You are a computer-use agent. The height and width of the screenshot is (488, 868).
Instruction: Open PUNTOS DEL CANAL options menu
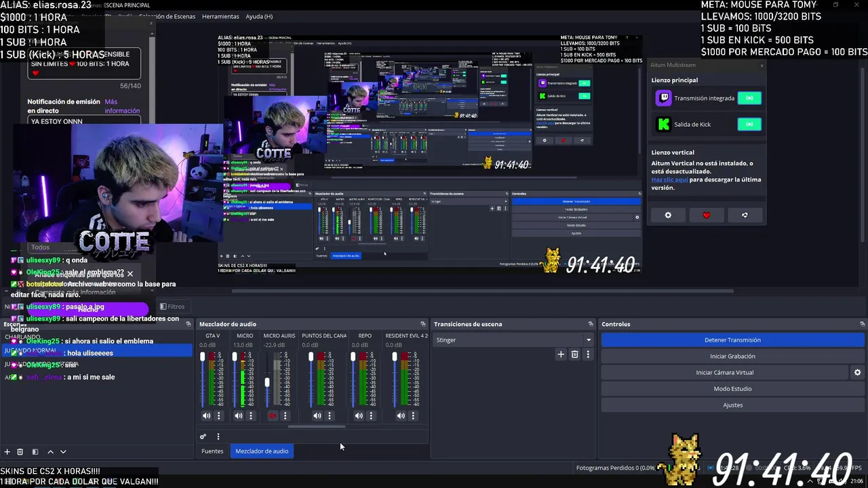tap(330, 415)
